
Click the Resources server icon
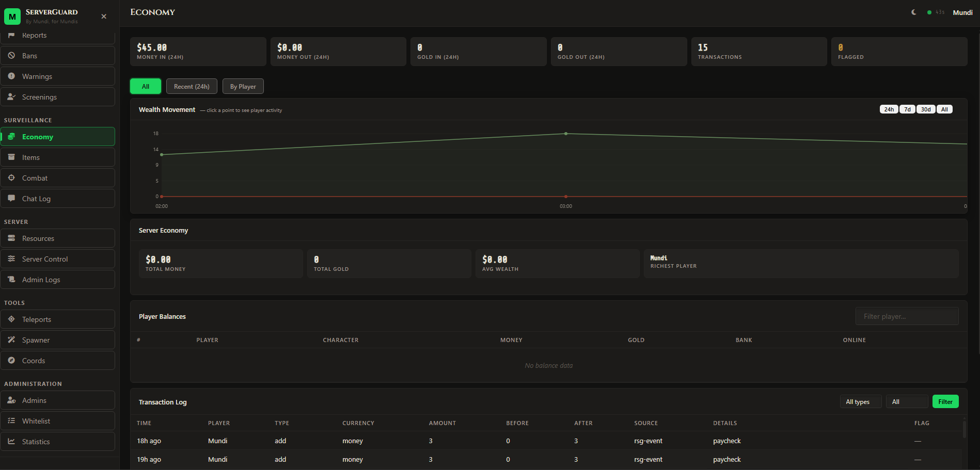point(11,238)
